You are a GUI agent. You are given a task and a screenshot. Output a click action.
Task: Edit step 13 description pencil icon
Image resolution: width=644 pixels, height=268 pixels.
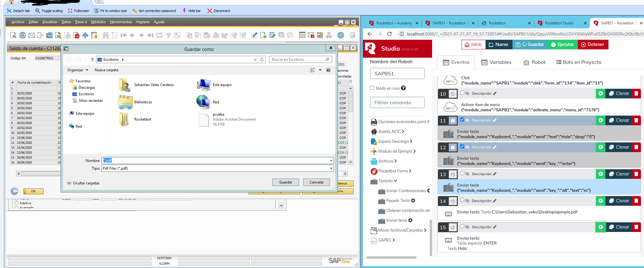[x=495, y=174]
